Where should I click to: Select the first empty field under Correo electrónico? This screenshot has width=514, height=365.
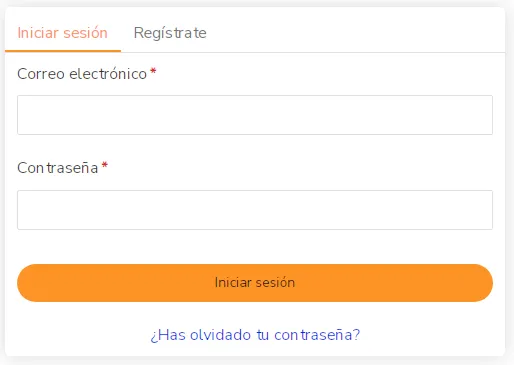click(x=255, y=115)
